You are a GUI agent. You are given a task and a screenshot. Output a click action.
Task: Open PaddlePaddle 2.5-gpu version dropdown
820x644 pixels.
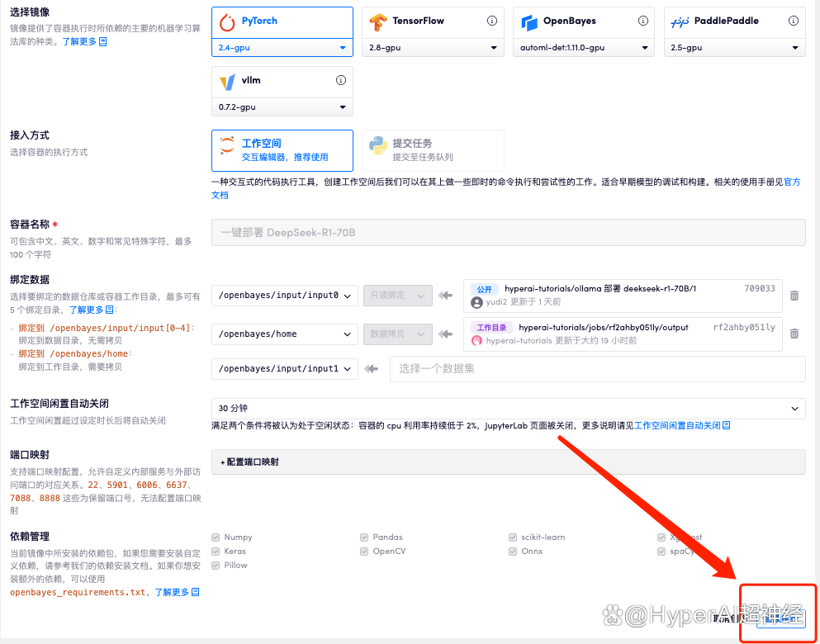[x=735, y=48]
